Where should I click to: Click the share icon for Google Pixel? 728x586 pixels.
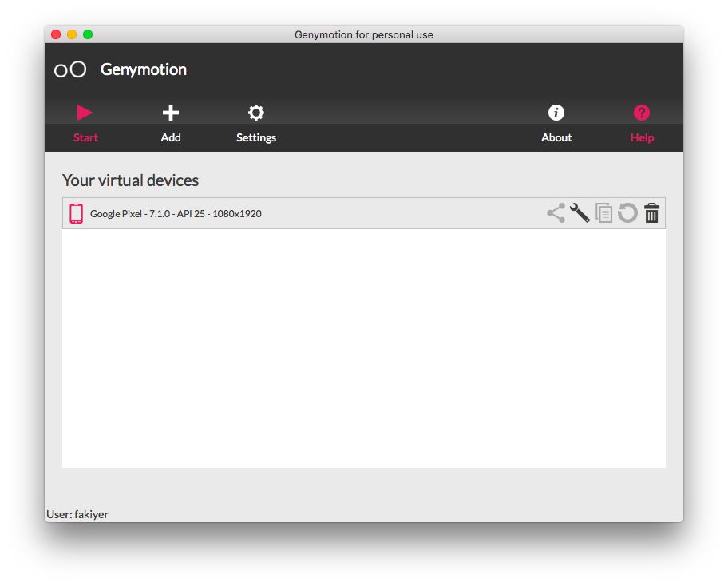pyautogui.click(x=556, y=213)
